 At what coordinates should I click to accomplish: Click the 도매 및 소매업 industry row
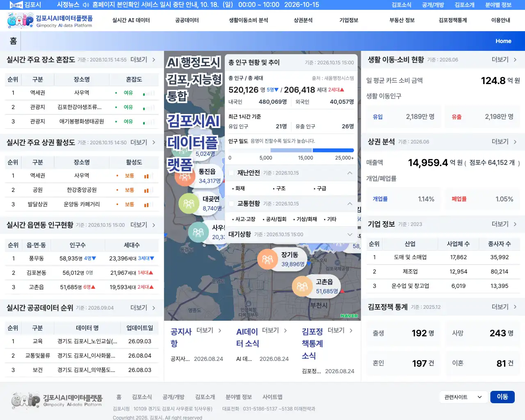point(443,257)
